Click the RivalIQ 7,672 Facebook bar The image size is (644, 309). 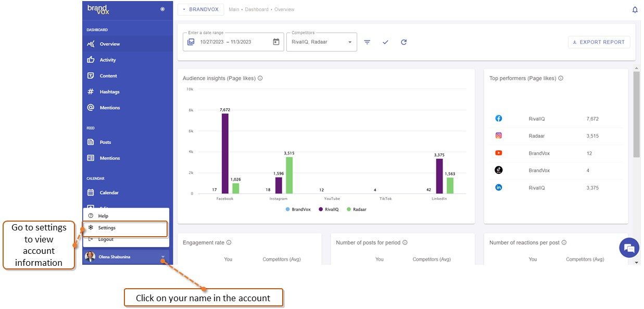click(x=225, y=153)
